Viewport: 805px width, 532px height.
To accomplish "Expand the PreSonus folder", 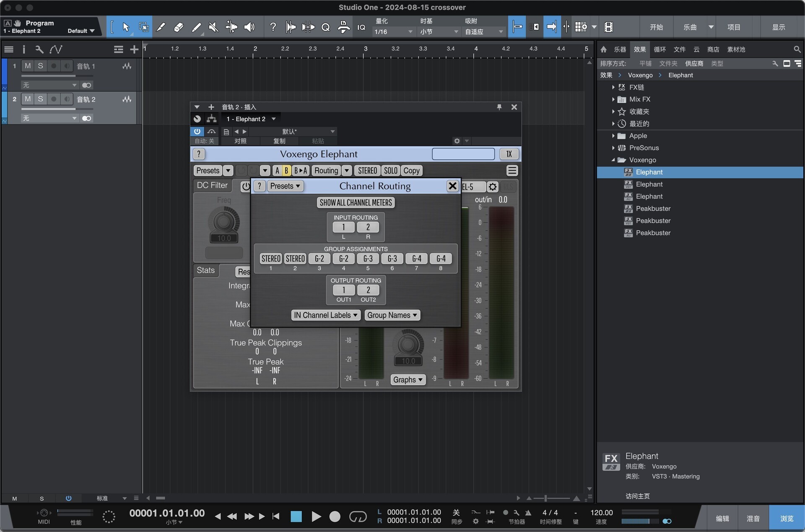I will (x=613, y=148).
